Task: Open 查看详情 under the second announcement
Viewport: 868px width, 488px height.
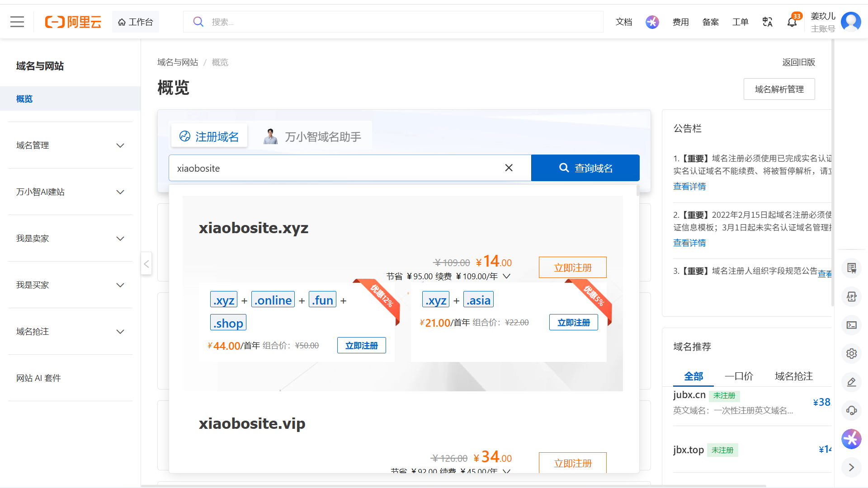Action: 689,243
